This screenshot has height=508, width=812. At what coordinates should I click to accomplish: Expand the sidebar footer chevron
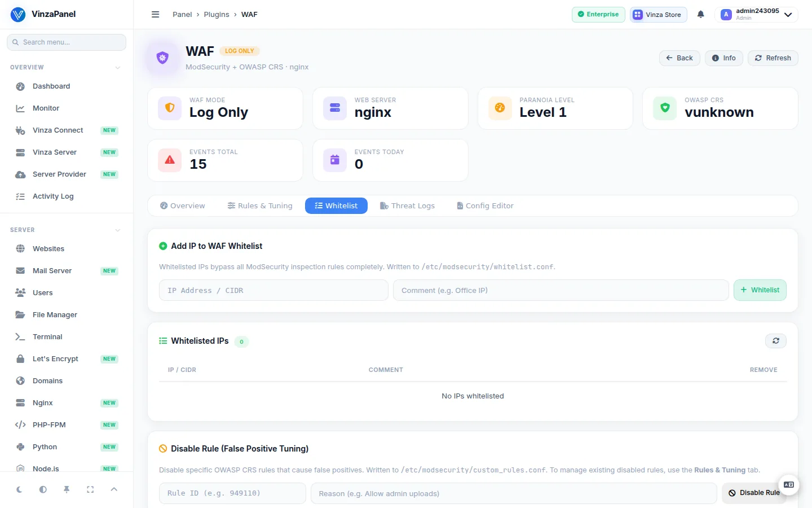pos(114,490)
